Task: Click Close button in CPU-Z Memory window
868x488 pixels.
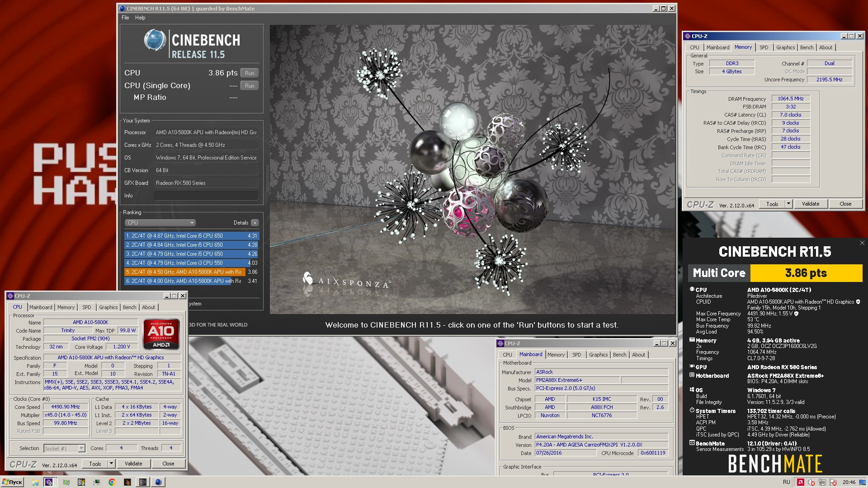Action: (x=845, y=204)
